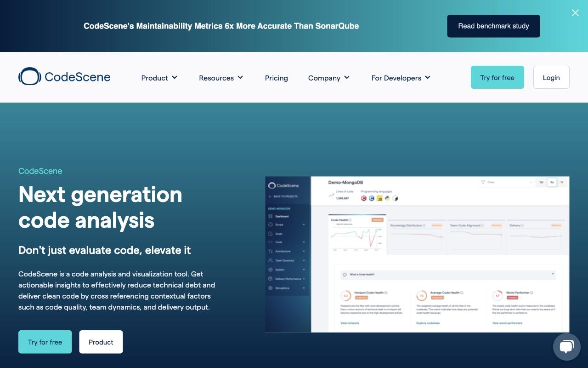Click the Filter field in dashboard preview
Viewport: 588px width, 368px height.
pos(506,182)
